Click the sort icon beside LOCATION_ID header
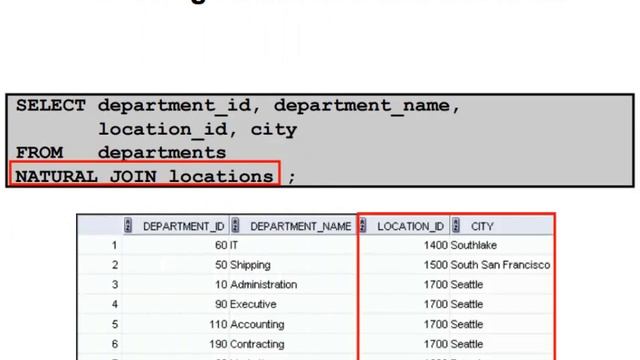The image size is (640, 360). tap(362, 226)
